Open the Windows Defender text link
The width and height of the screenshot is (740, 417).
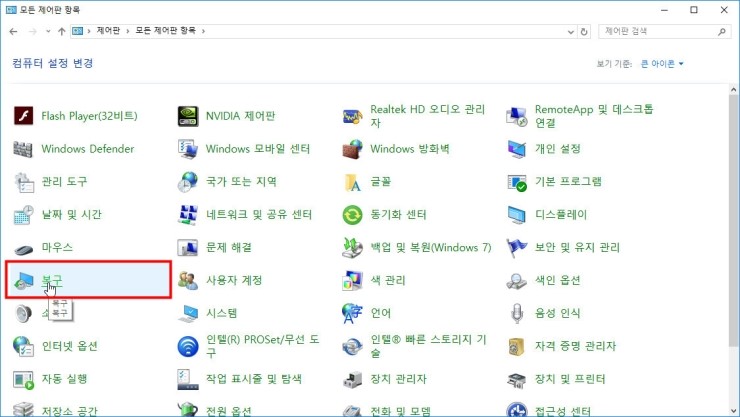click(x=88, y=149)
